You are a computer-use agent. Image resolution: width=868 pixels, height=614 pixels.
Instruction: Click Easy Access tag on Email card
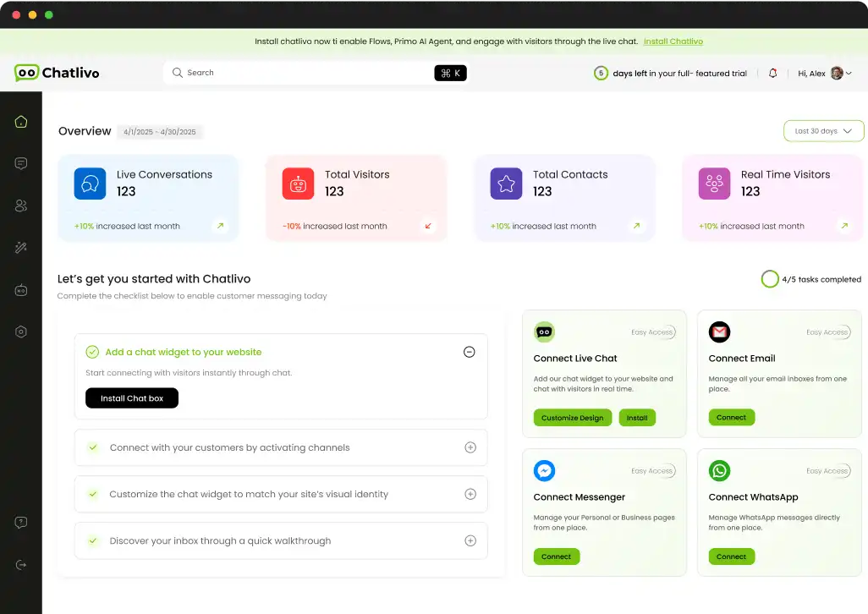(x=827, y=332)
